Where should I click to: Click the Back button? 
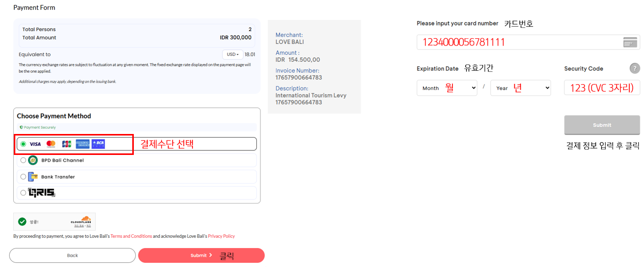click(73, 255)
